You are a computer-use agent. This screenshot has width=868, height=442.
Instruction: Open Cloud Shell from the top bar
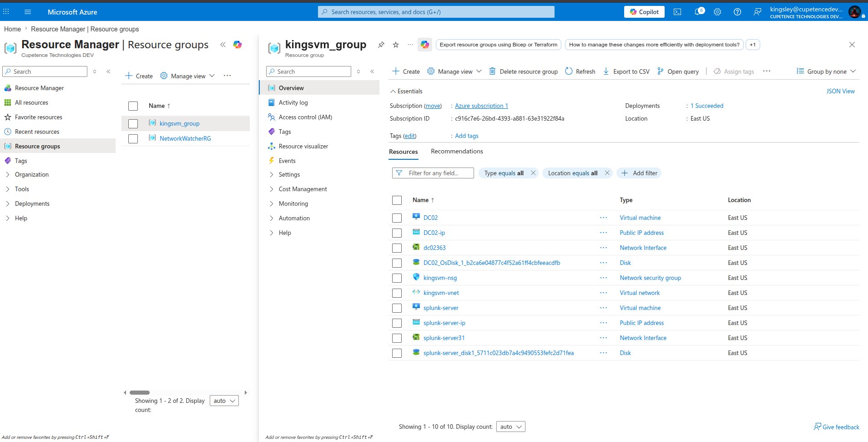coord(677,12)
